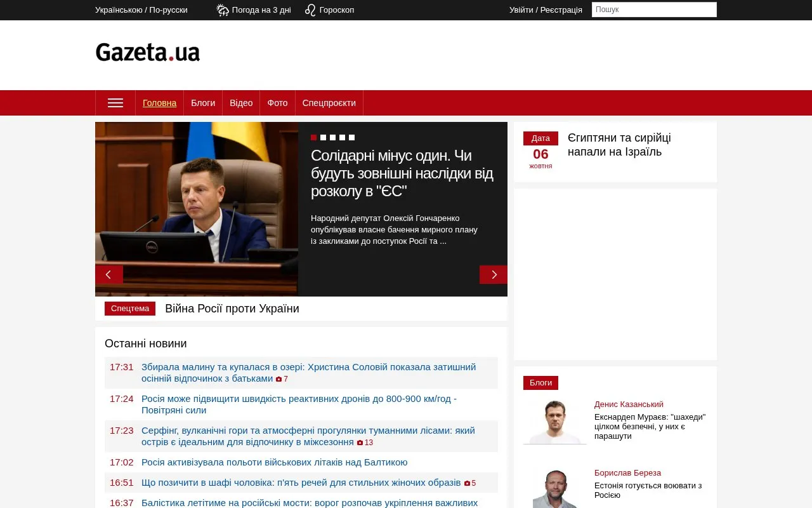Click the Gazeta.ua logo
812x508 pixels.
[148, 52]
